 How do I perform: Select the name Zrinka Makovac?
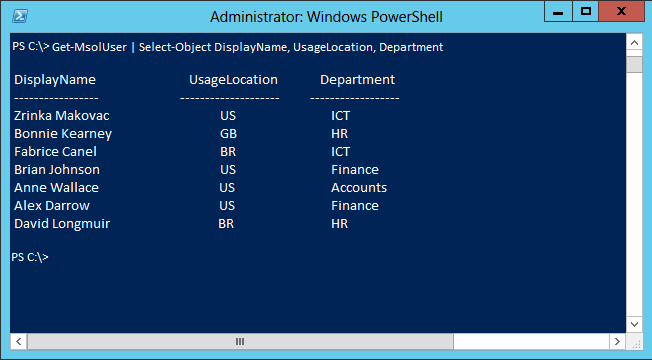pos(62,116)
